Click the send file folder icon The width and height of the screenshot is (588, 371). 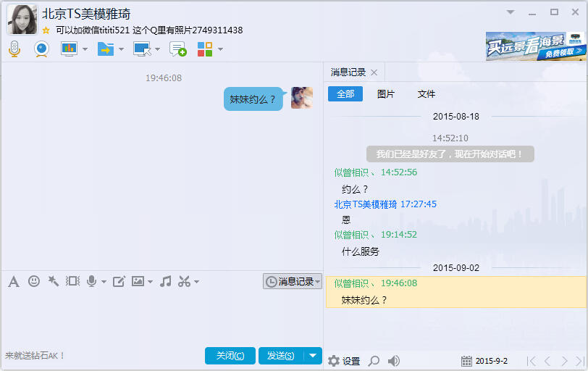[x=106, y=49]
